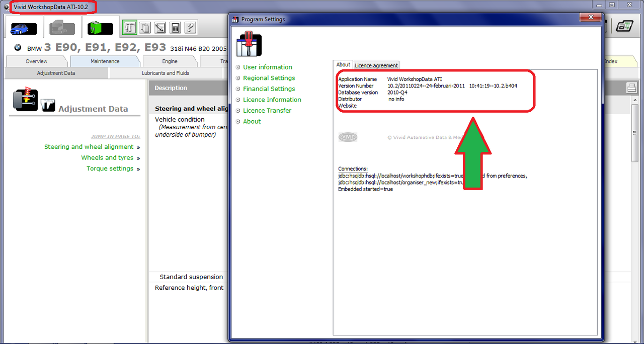
Task: Click the notepad with pencil toolbar icon
Action: (x=160, y=28)
